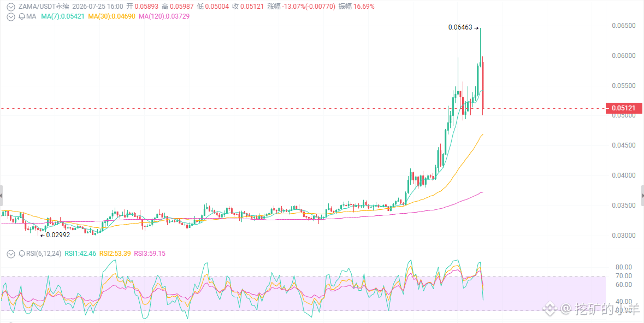Click the 2026-07-25 16:00 timestamp
Viewport: 644px width, 323px height.
[98, 7]
